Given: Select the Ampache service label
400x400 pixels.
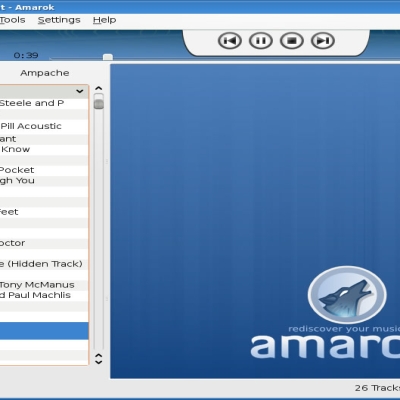Looking at the screenshot, I should pos(45,73).
